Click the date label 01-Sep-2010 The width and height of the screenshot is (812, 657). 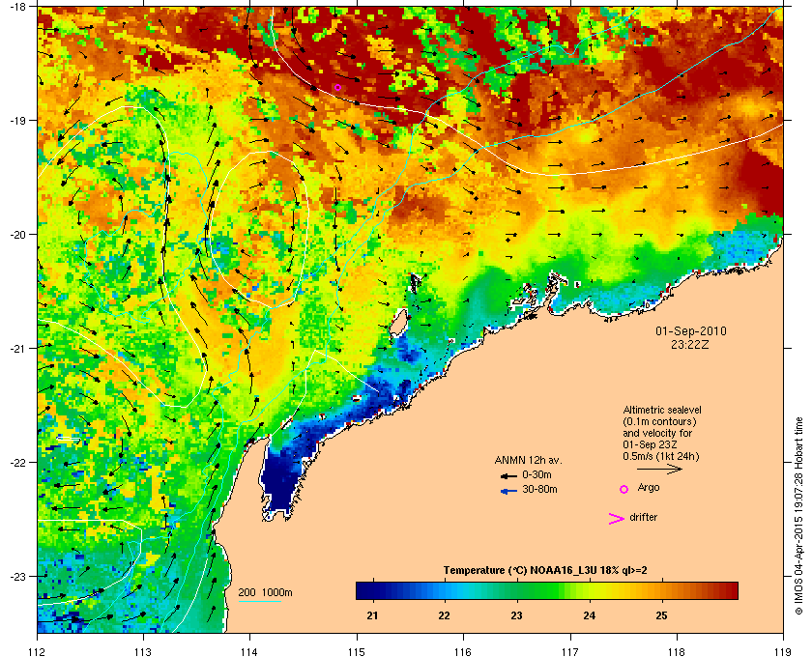pos(691,331)
